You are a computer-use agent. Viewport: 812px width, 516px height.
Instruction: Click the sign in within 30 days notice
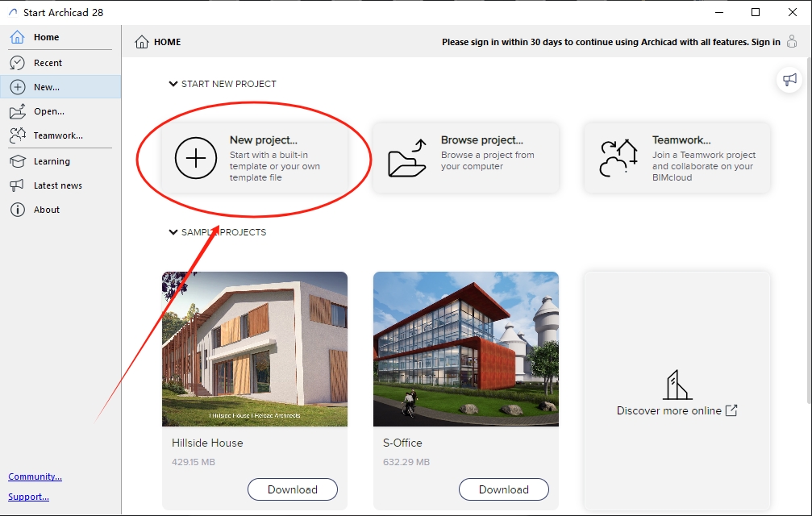[x=596, y=42]
